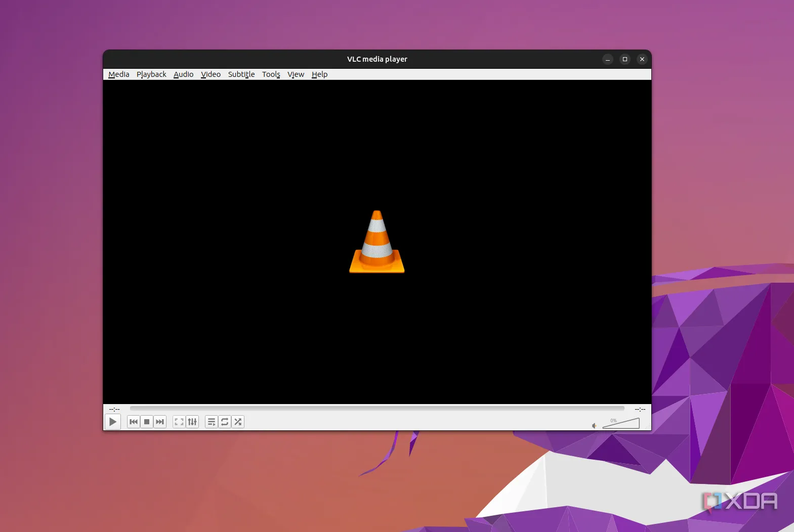Toggle the playlist view

(x=212, y=422)
